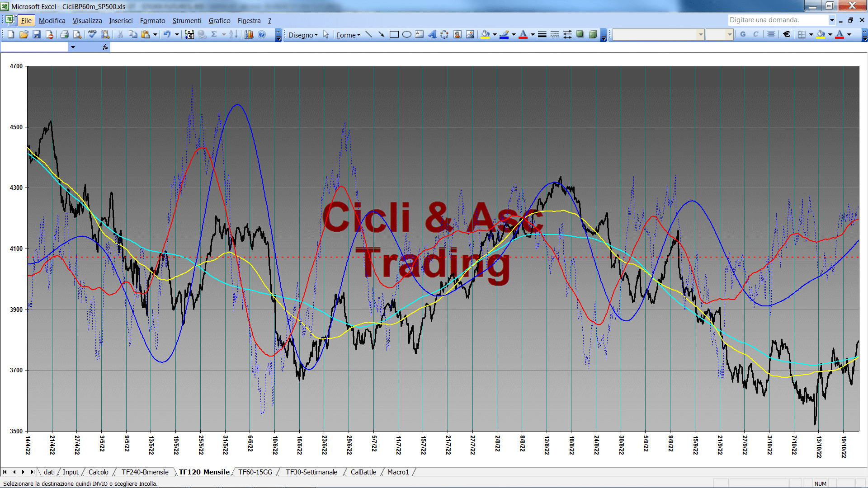The image size is (868, 488).
Task: Open the Chart Wizard icon
Action: click(249, 34)
